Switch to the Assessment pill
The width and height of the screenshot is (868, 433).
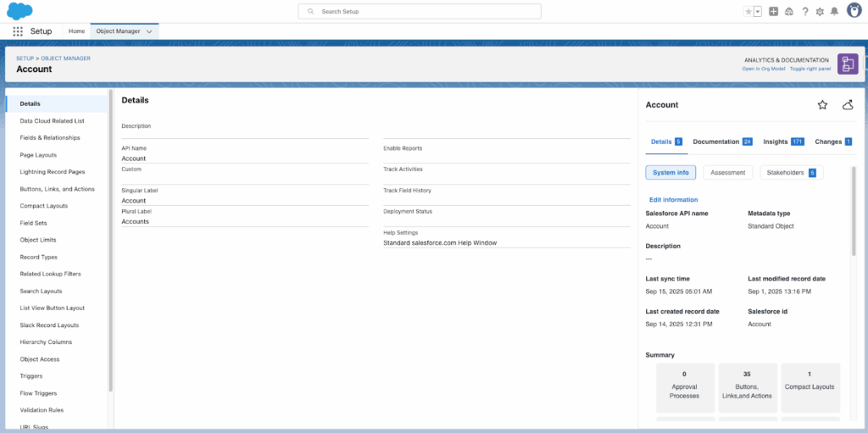(x=727, y=173)
